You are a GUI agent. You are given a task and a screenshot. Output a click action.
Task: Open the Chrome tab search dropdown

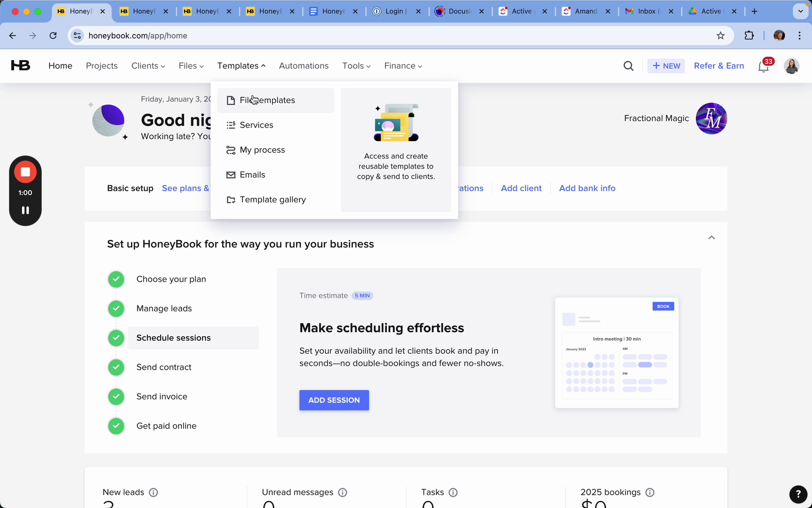click(x=801, y=11)
